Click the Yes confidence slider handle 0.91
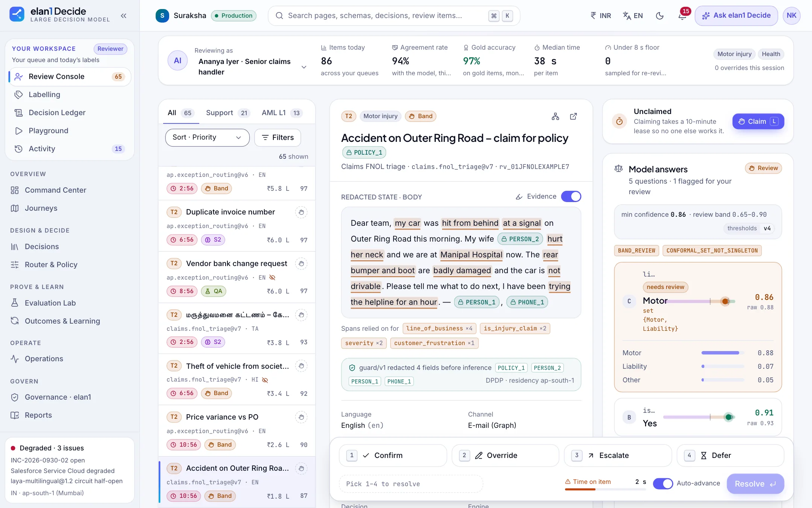 [x=729, y=417]
